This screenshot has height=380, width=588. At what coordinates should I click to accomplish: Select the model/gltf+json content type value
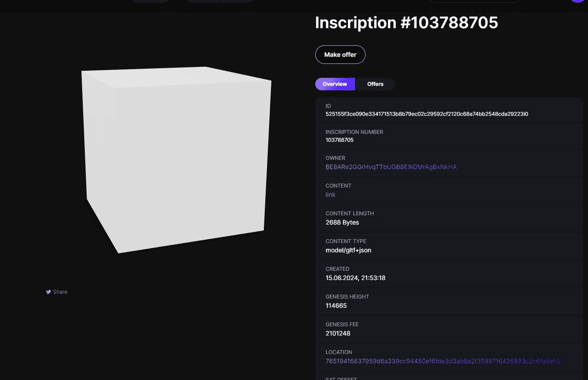tap(348, 250)
